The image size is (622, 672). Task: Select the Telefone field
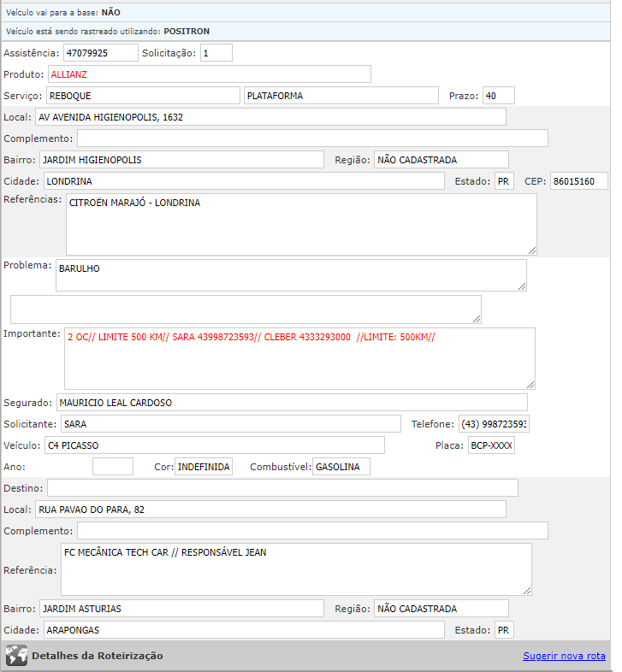point(494,424)
